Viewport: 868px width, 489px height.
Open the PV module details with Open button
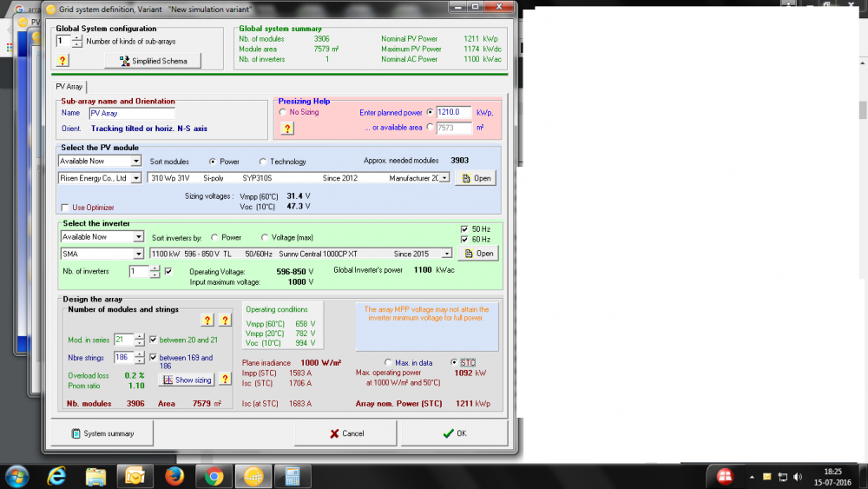click(x=477, y=178)
